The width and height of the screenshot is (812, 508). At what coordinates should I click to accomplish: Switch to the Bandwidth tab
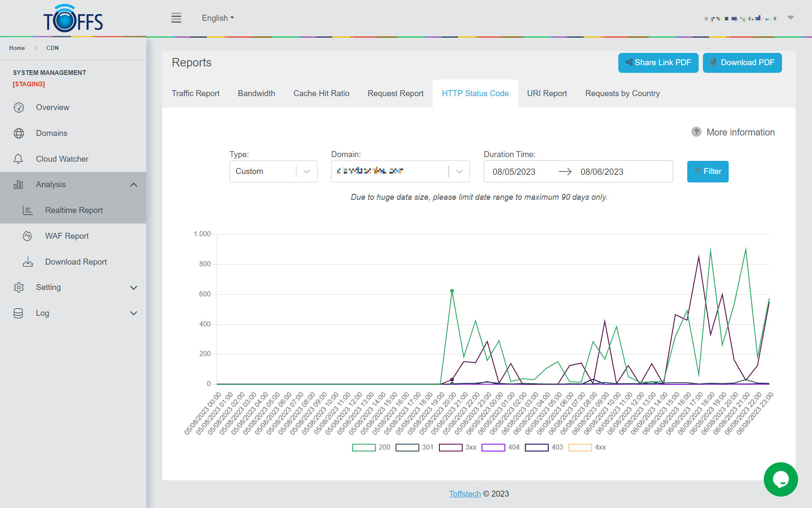[x=256, y=94]
